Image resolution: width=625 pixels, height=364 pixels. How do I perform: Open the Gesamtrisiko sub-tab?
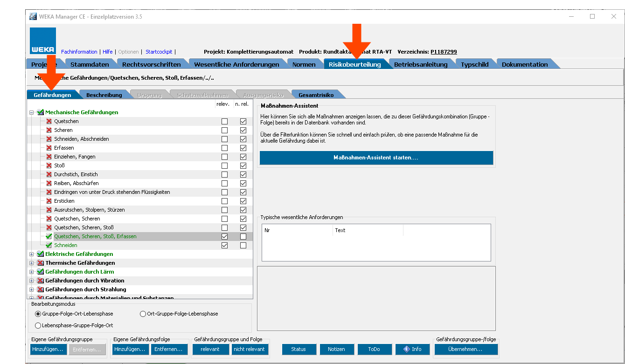(x=316, y=95)
